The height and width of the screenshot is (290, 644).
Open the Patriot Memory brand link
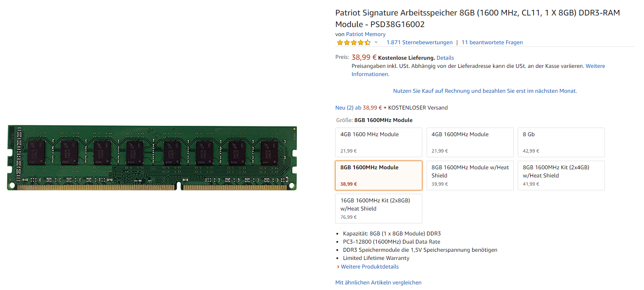[366, 34]
